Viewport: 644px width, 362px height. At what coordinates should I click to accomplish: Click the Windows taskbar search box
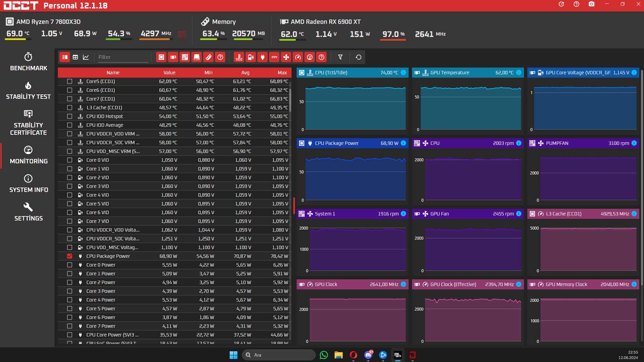tap(279, 355)
